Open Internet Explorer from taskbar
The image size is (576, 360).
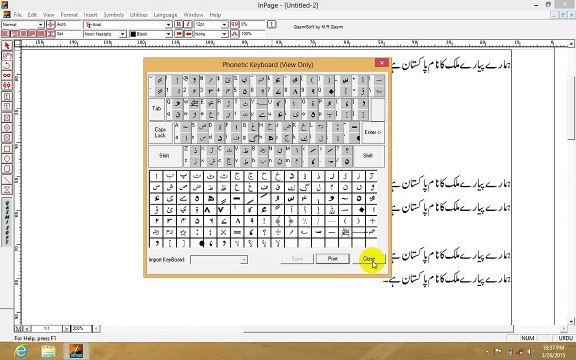21,351
